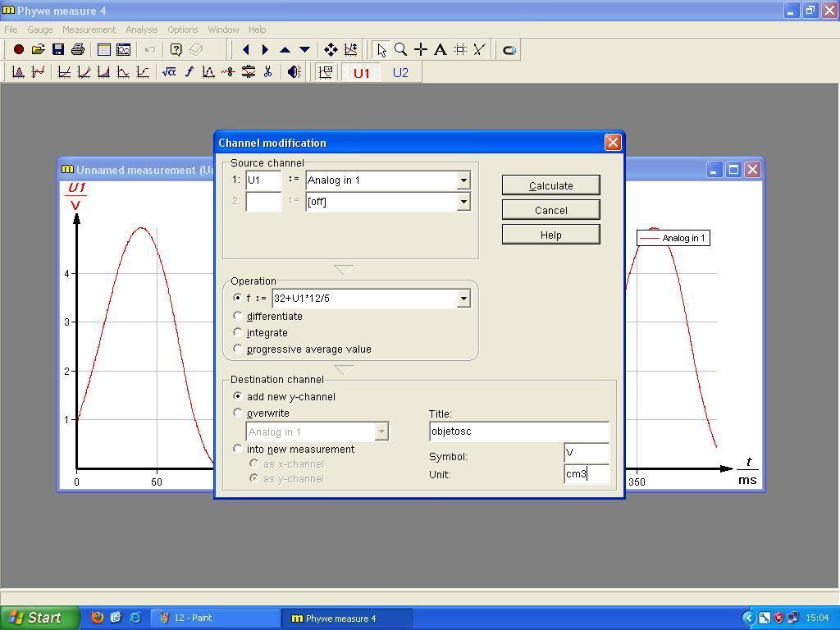
Task: Click the Symbol input field with 'V'
Action: 586,453
